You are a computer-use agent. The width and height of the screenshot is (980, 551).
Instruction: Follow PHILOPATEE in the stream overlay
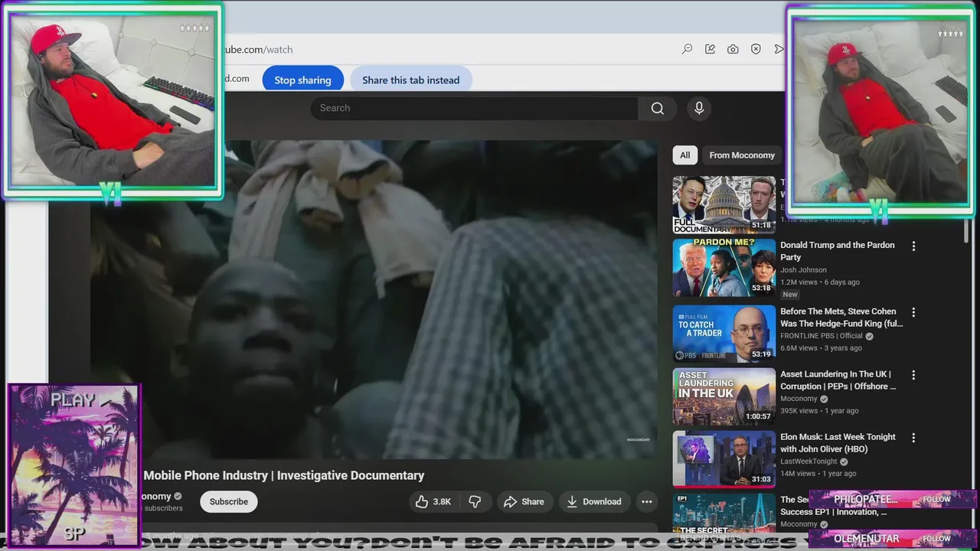[x=936, y=499]
